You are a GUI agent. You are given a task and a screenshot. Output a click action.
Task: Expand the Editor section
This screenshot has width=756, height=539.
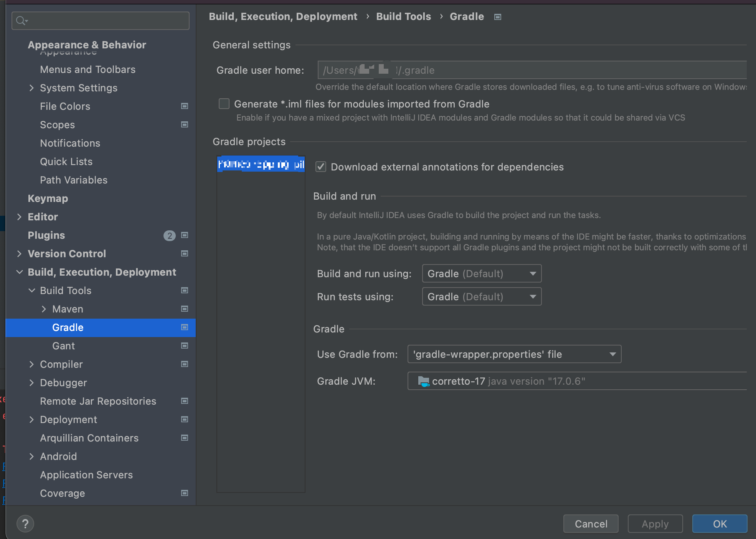(19, 217)
